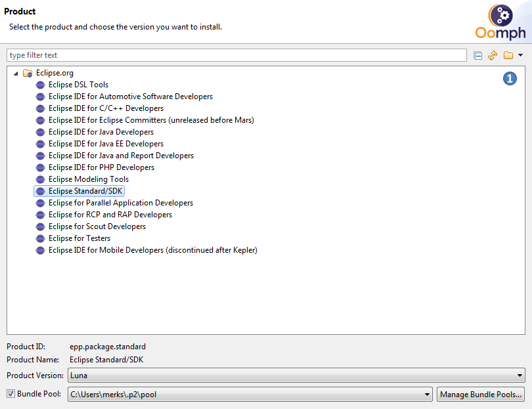Collapse the Eclipse.org tree node
The width and height of the screenshot is (532, 409).
click(16, 73)
